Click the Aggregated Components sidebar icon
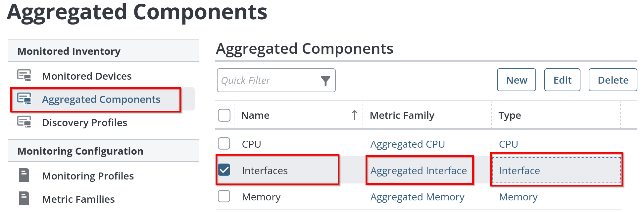 pos(24,99)
